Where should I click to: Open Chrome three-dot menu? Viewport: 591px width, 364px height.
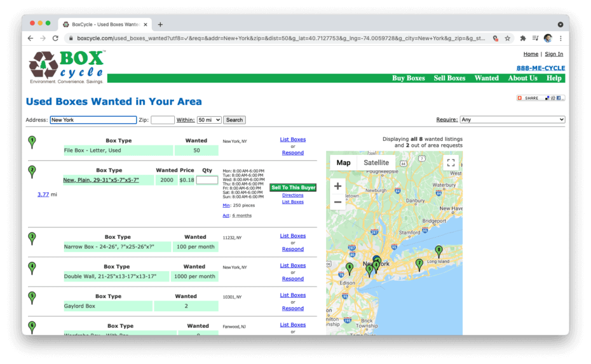[x=560, y=38]
